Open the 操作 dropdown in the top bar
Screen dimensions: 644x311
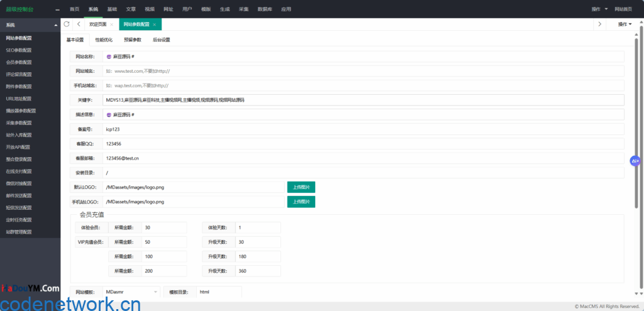599,9
